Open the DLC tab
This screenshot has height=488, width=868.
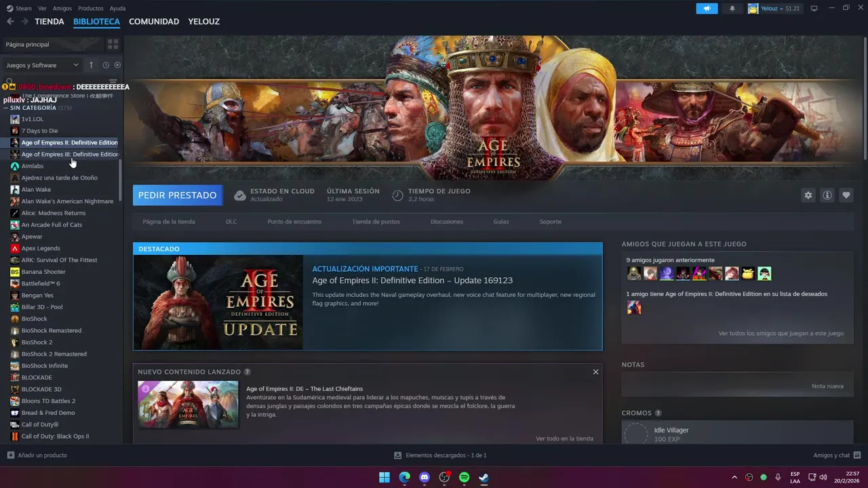(x=231, y=222)
